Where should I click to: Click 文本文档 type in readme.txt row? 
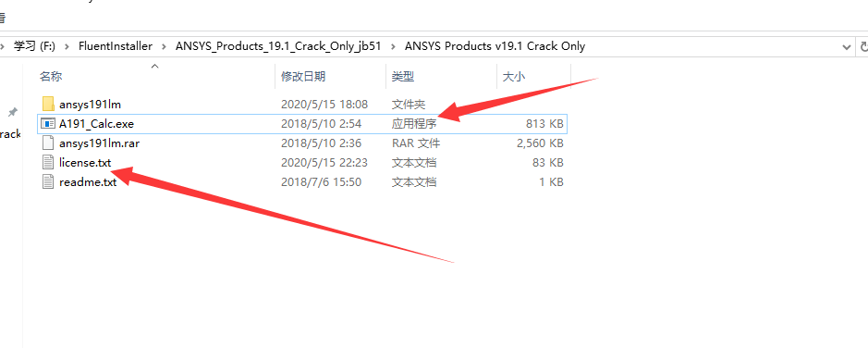pyautogui.click(x=414, y=181)
